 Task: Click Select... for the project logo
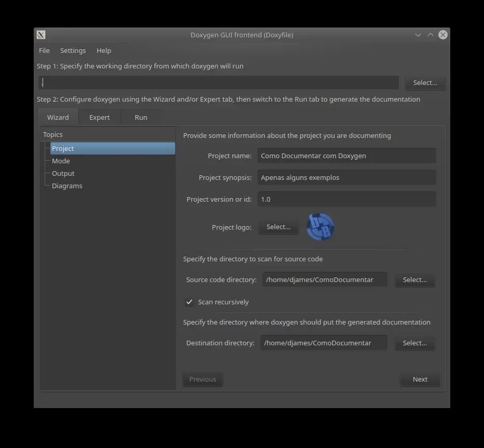point(279,227)
